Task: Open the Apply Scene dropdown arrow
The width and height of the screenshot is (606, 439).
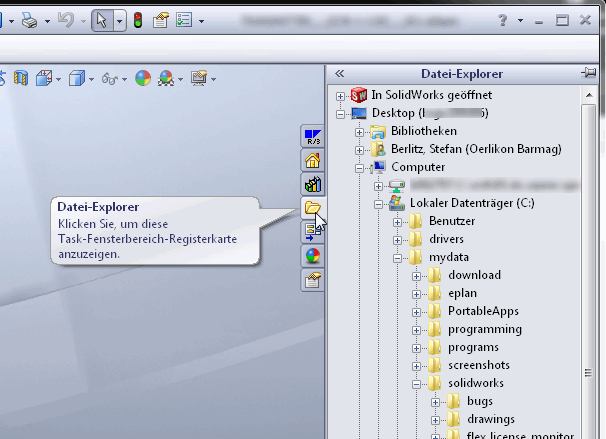Action: coord(180,80)
